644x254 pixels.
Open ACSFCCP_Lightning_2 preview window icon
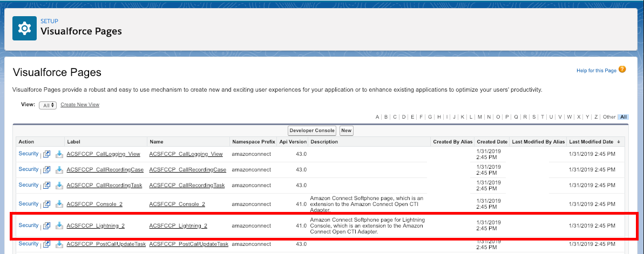[x=47, y=225]
